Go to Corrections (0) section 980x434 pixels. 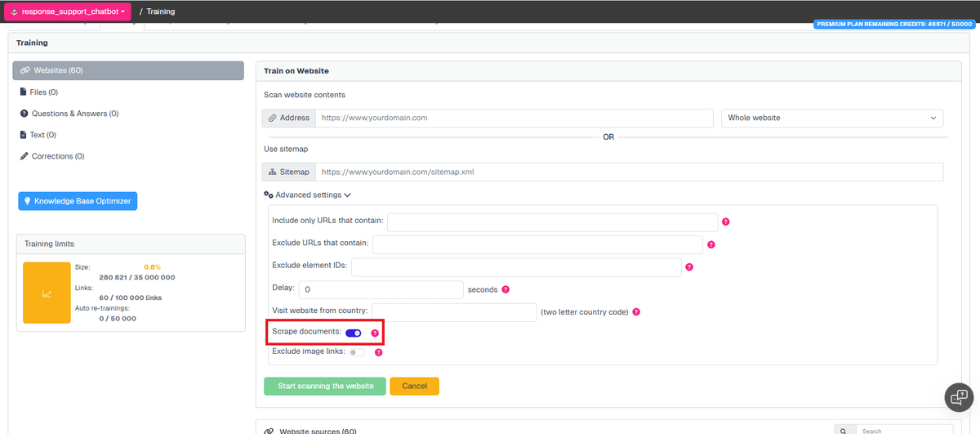(x=57, y=156)
